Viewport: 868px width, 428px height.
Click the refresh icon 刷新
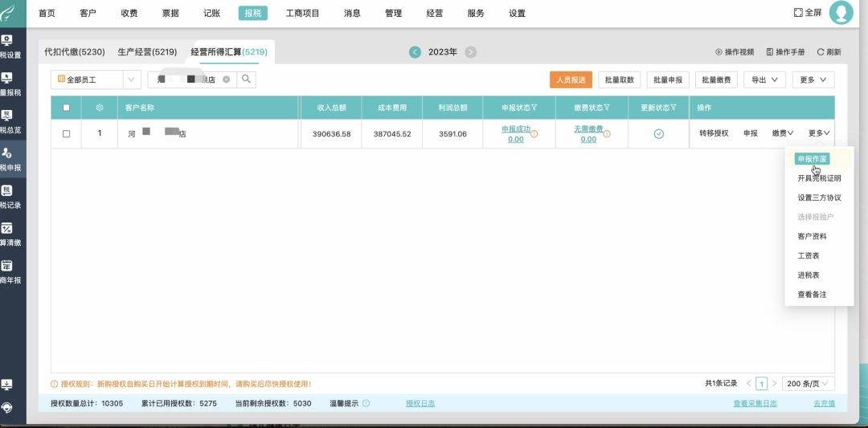[829, 52]
